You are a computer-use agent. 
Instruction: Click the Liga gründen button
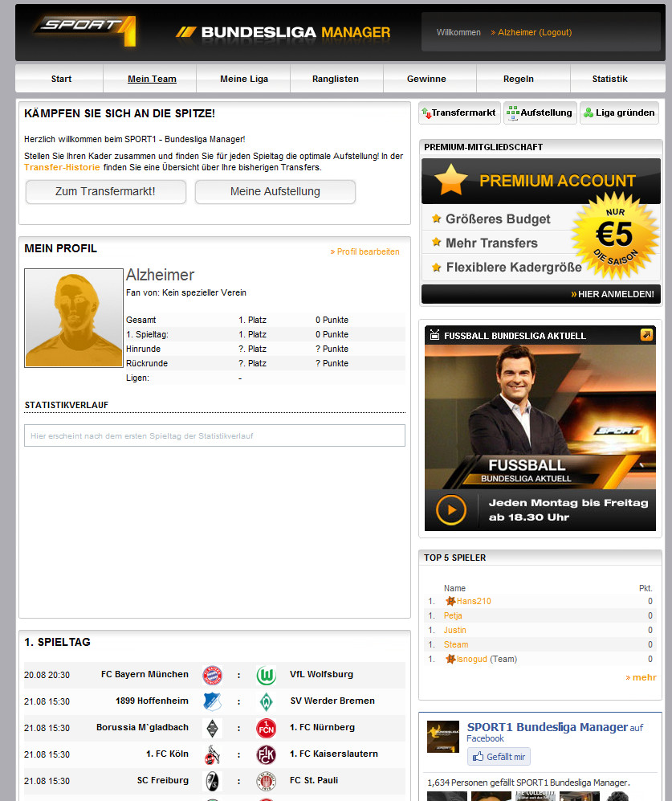[619, 113]
